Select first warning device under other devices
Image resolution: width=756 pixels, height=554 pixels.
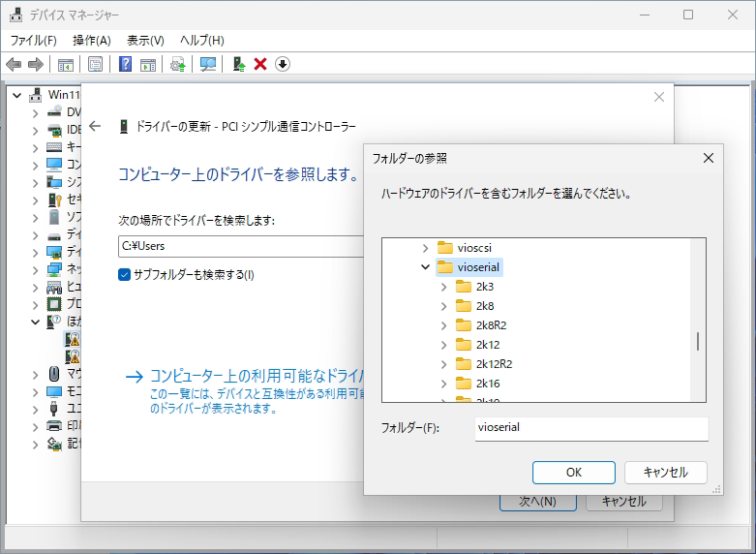pyautogui.click(x=73, y=339)
